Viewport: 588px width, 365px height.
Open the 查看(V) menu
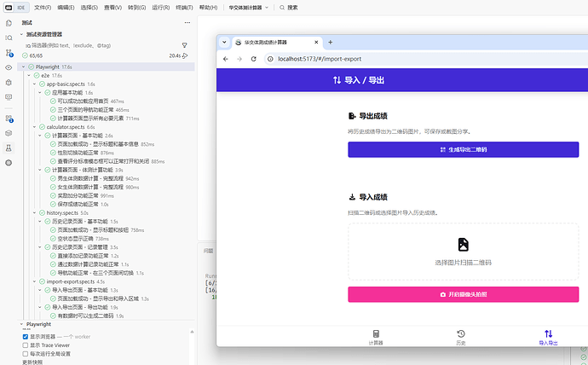(112, 8)
